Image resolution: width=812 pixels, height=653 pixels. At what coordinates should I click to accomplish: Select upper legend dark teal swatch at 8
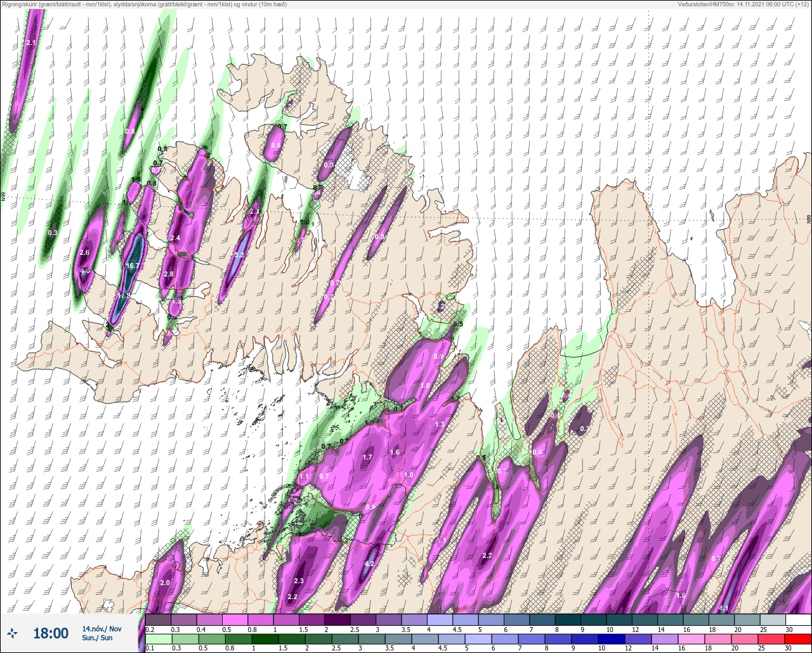(x=568, y=619)
